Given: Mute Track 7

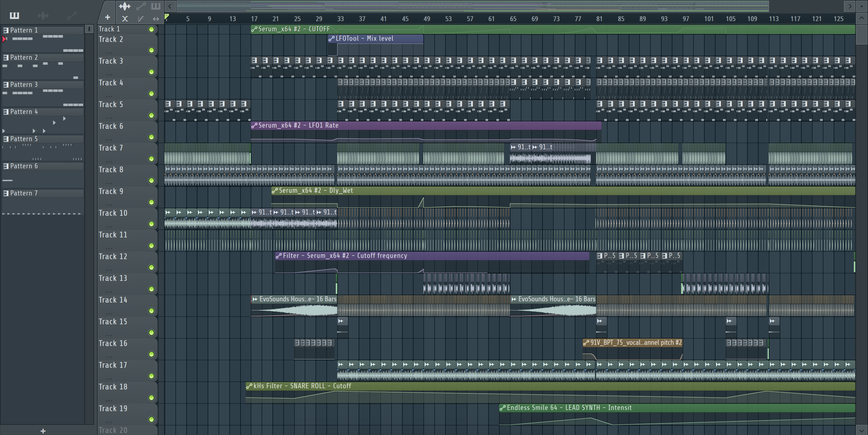Looking at the screenshot, I should [x=151, y=159].
